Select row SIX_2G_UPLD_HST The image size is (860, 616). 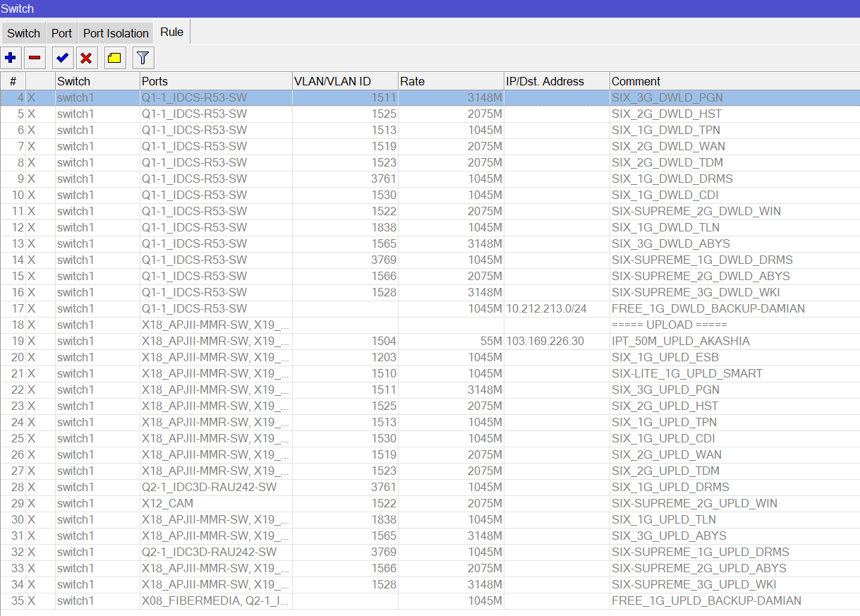[x=430, y=406]
